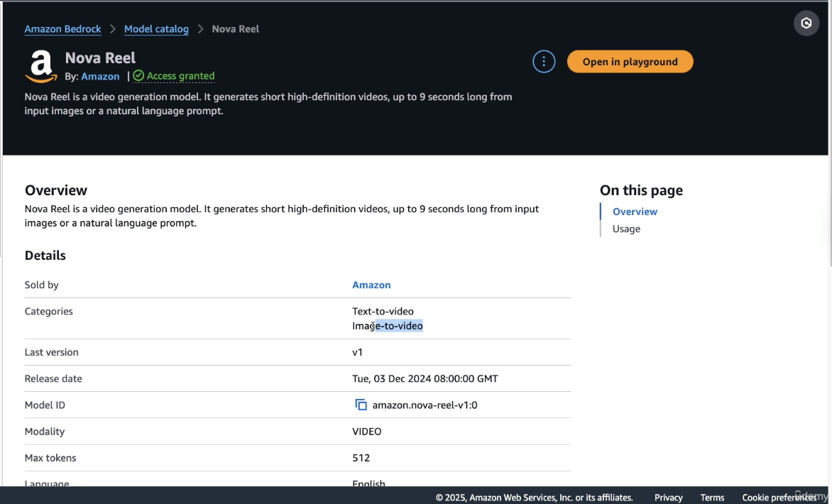Image resolution: width=832 pixels, height=504 pixels.
Task: Click the v1 last version value
Action: pyautogui.click(x=358, y=352)
